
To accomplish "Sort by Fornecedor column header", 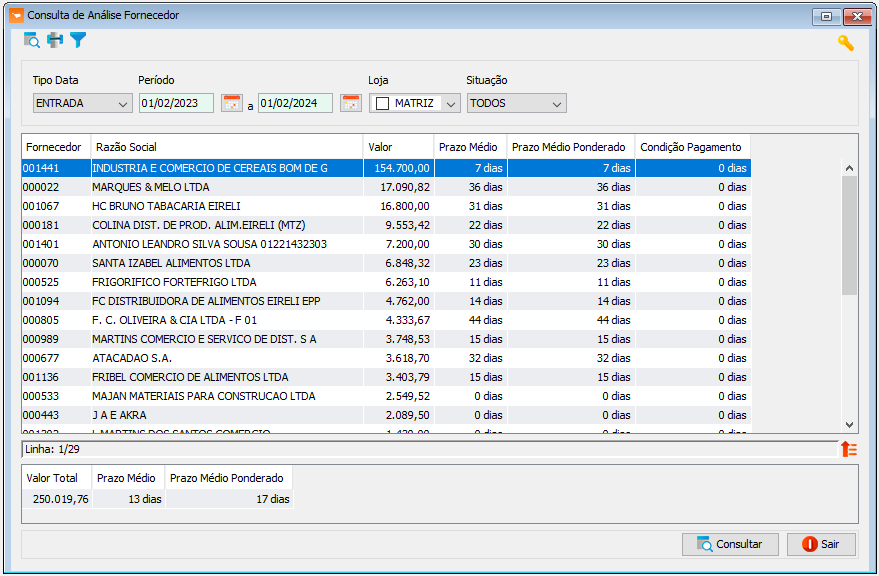I will [56, 147].
